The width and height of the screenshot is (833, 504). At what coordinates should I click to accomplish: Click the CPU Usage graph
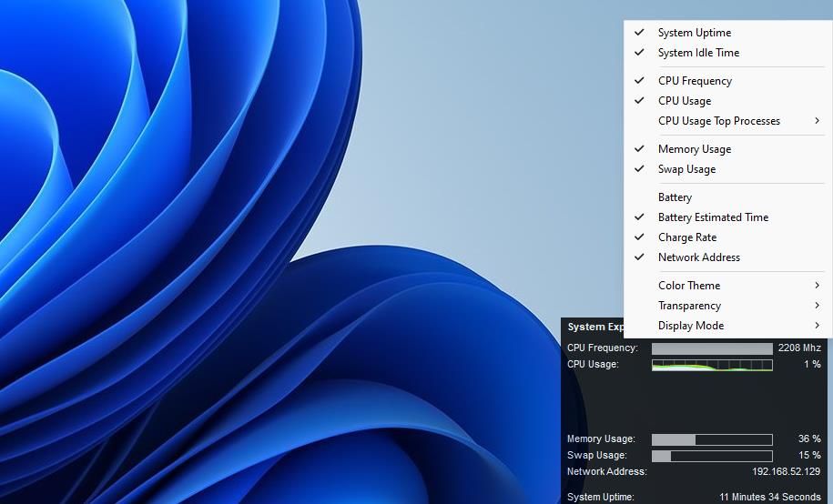click(x=712, y=365)
